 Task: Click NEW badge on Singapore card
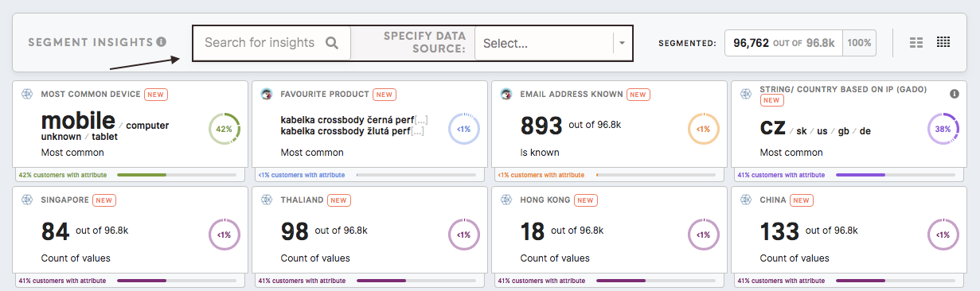click(x=103, y=200)
